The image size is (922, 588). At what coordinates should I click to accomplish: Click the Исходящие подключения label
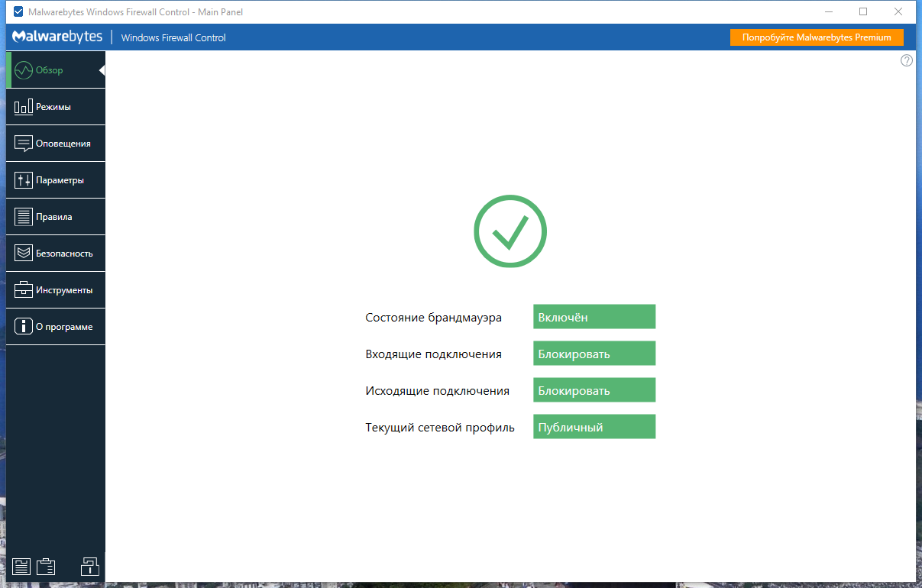[438, 391]
